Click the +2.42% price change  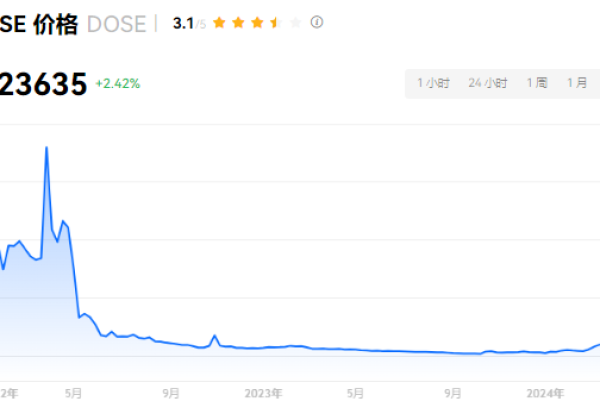coord(118,84)
